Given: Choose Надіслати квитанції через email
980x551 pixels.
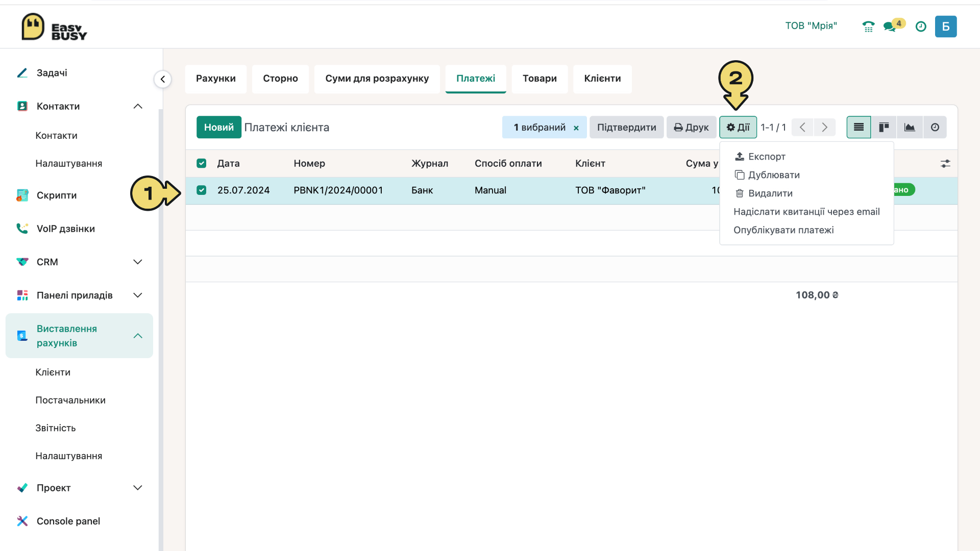Looking at the screenshot, I should point(806,212).
